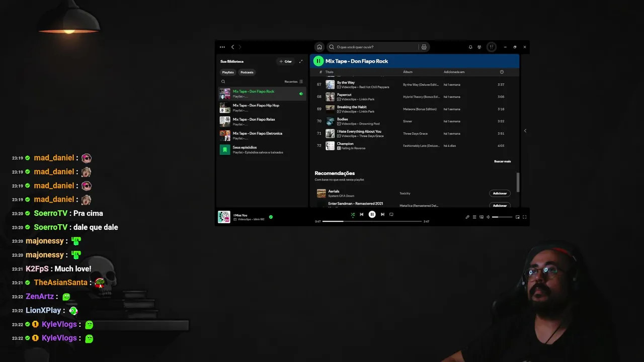Expand the library with the arrows icon
Image resolution: width=644 pixels, height=362 pixels.
301,61
